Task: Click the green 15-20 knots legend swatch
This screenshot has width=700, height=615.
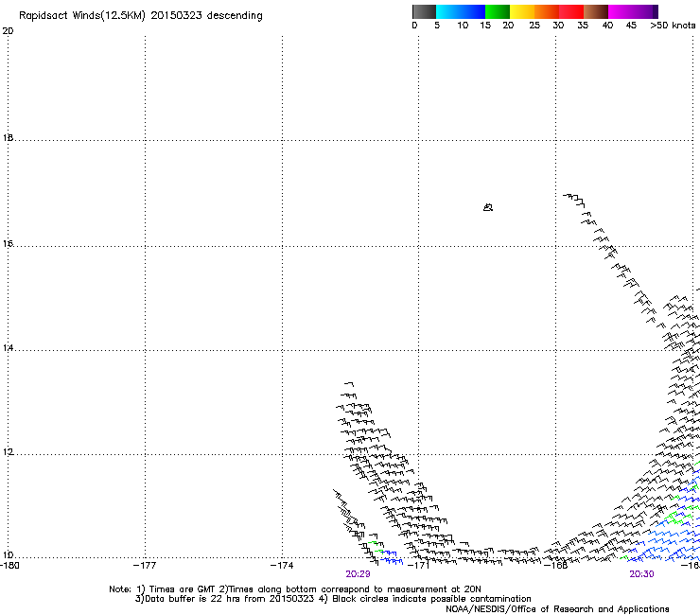Action: point(498,11)
